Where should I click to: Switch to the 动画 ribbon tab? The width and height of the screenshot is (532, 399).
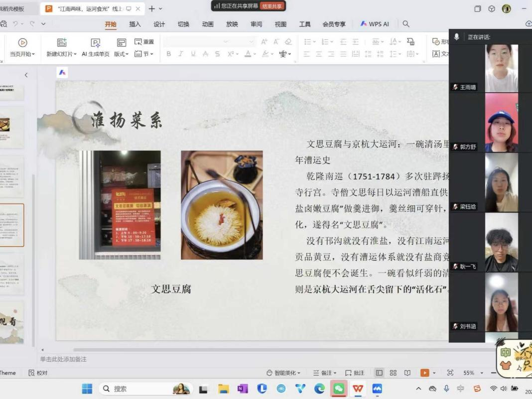click(x=208, y=24)
